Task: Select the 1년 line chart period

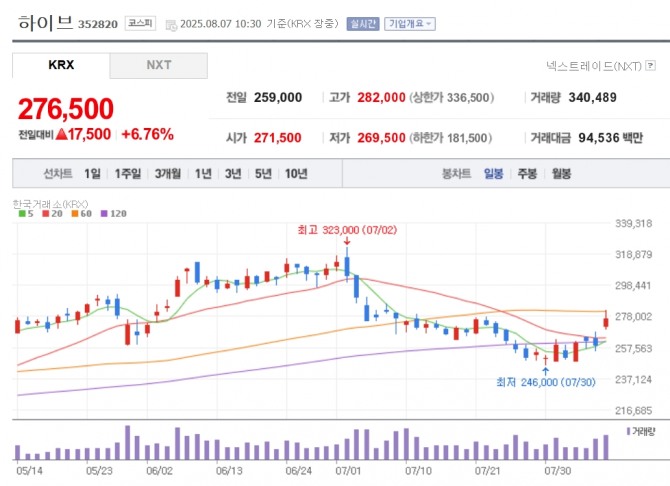Action: point(203,174)
